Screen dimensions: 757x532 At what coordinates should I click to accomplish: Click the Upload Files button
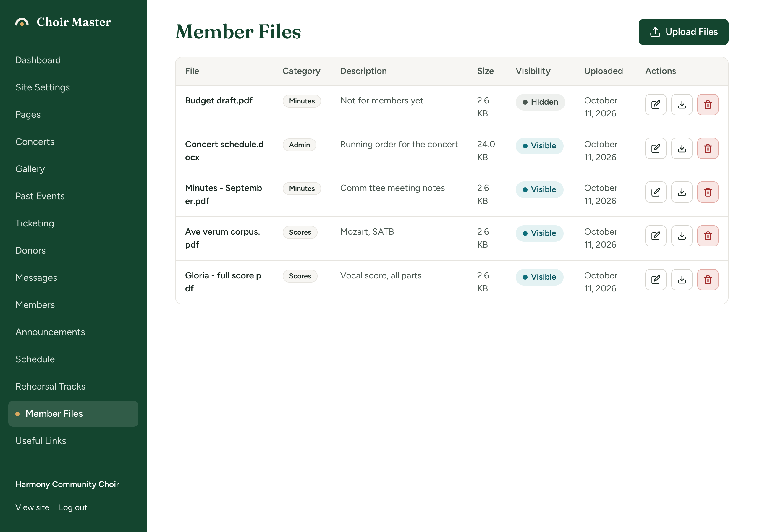pyautogui.click(x=683, y=32)
